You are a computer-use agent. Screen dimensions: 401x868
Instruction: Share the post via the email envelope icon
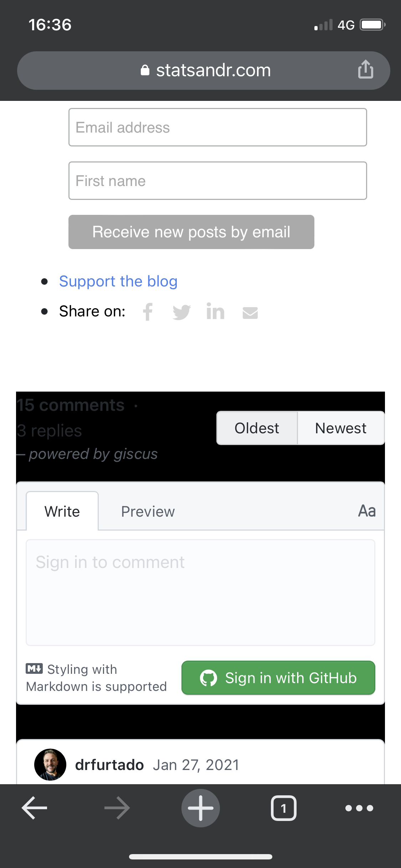[250, 312]
